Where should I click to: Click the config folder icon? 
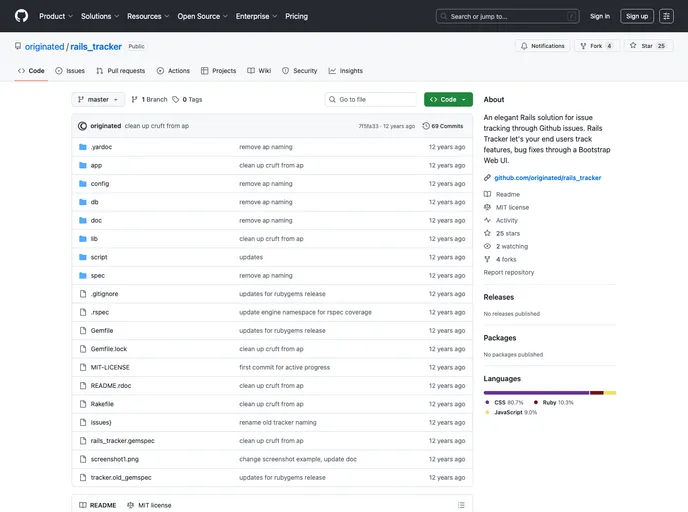coord(82,184)
